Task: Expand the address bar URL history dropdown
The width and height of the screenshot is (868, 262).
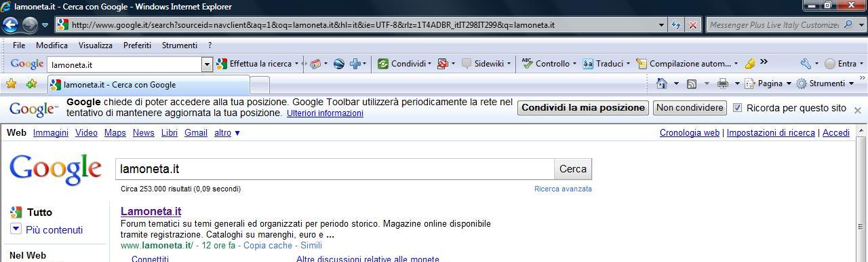Action: pyautogui.click(x=662, y=25)
